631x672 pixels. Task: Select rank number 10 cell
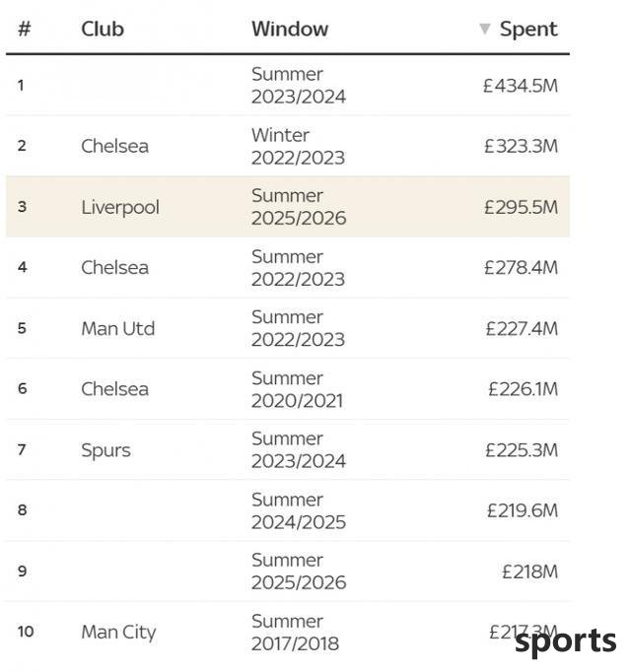[x=26, y=632]
